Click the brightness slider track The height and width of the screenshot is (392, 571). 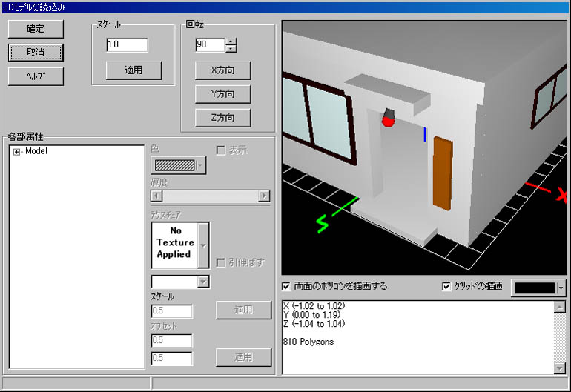(210, 196)
